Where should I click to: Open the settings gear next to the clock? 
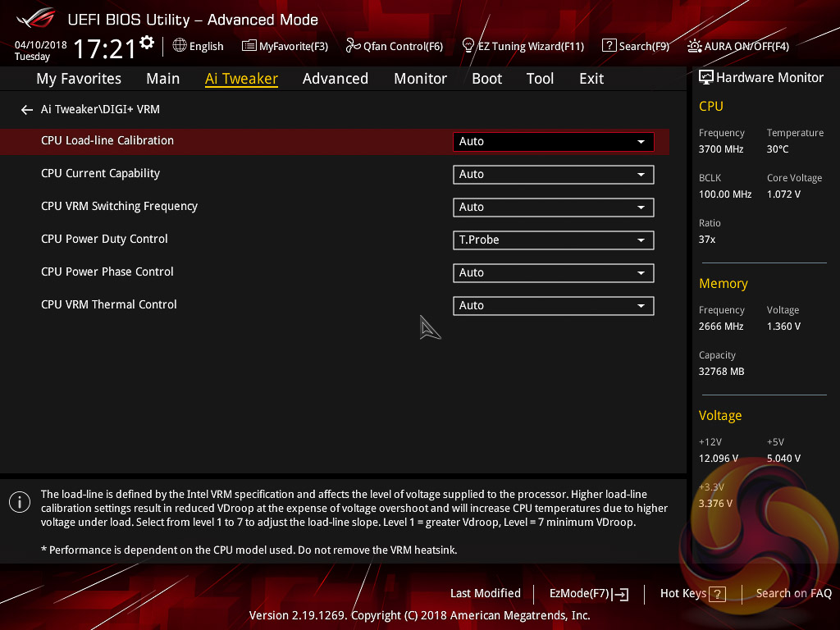coord(147,43)
